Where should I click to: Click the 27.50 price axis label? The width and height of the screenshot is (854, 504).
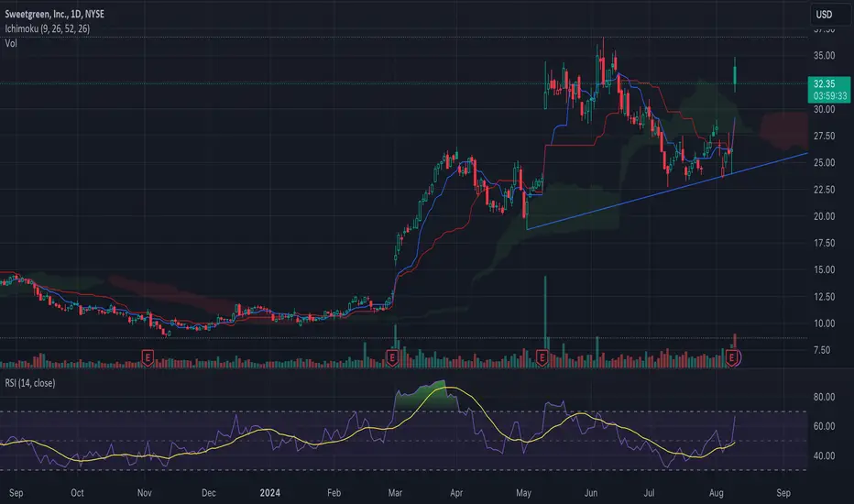(x=824, y=137)
